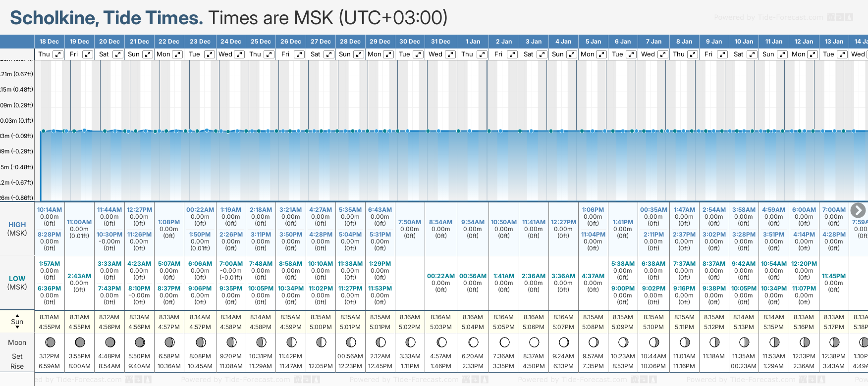
Task: Click the HIGH (MSK) row label
Action: (x=17, y=228)
